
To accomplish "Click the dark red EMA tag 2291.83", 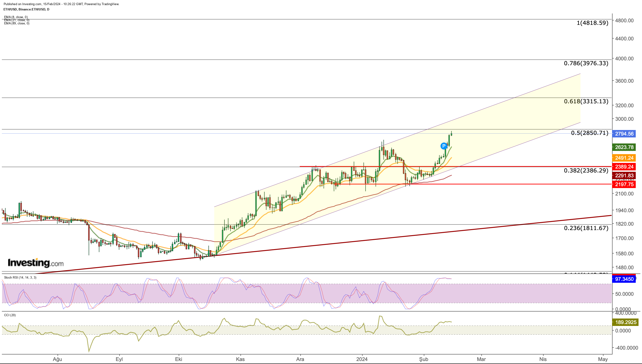I will point(624,175).
